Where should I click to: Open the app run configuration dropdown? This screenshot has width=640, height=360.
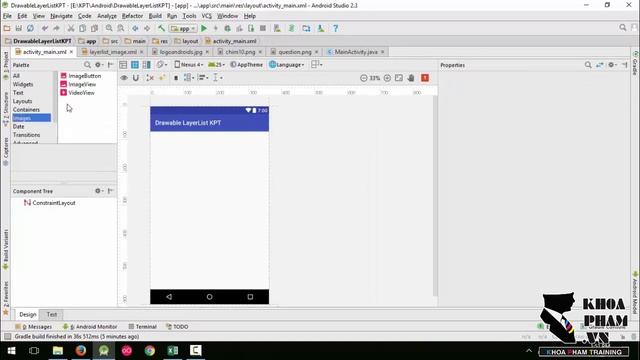click(184, 29)
